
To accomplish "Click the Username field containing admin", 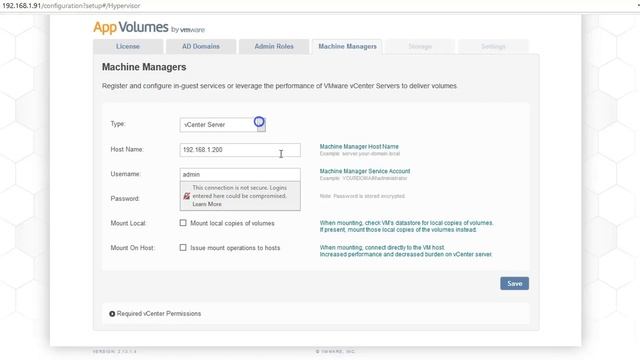I will (x=240, y=174).
